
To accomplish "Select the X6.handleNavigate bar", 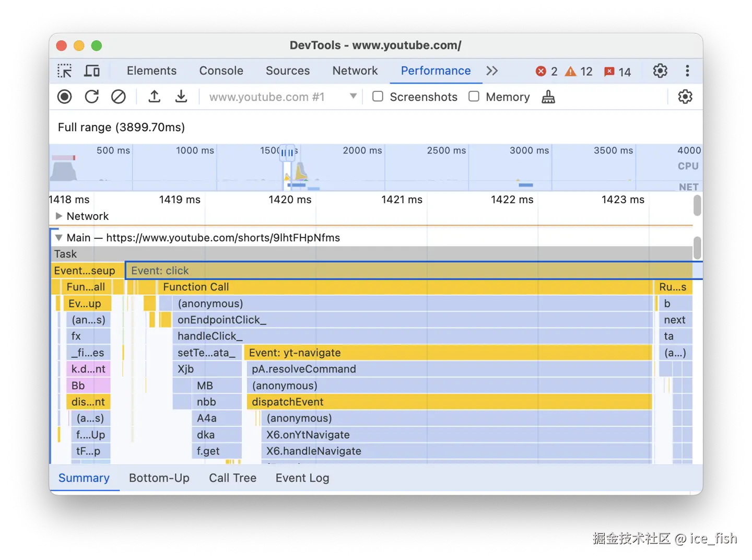I will (456, 451).
